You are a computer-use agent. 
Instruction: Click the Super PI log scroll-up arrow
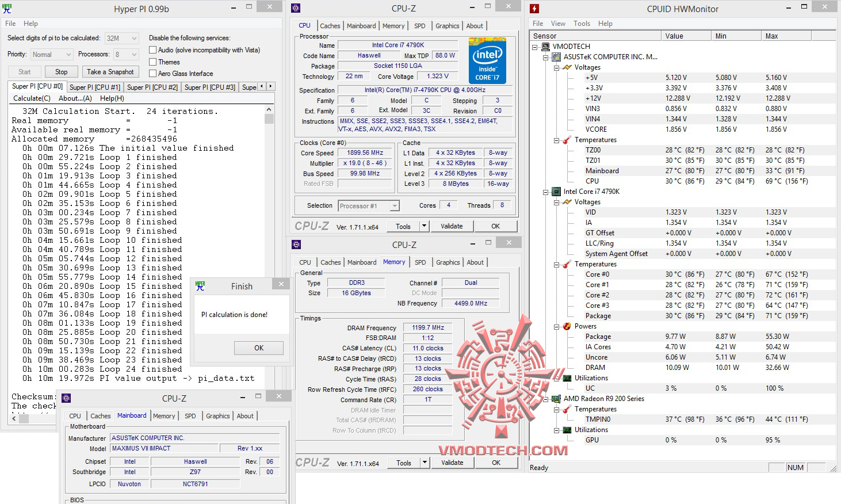269,109
